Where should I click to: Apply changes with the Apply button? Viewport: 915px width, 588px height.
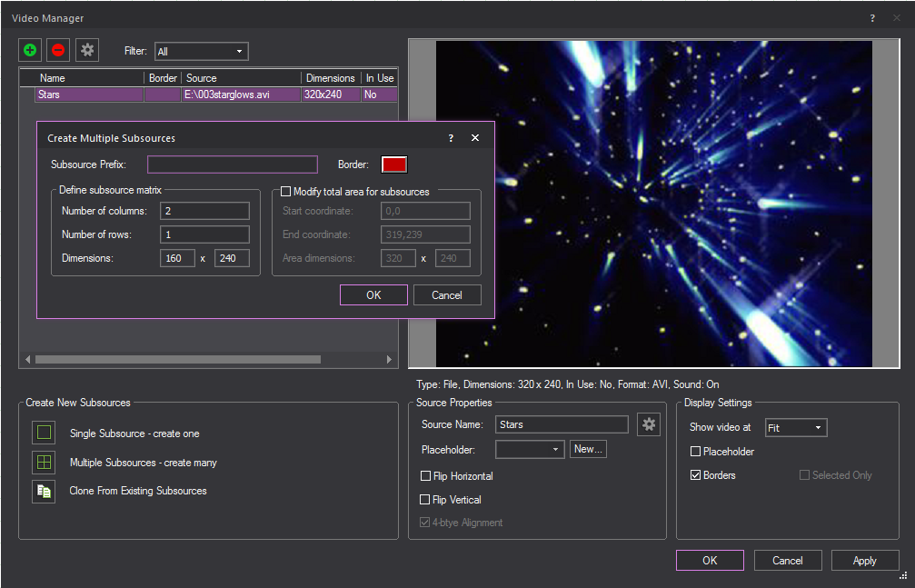coord(864,560)
